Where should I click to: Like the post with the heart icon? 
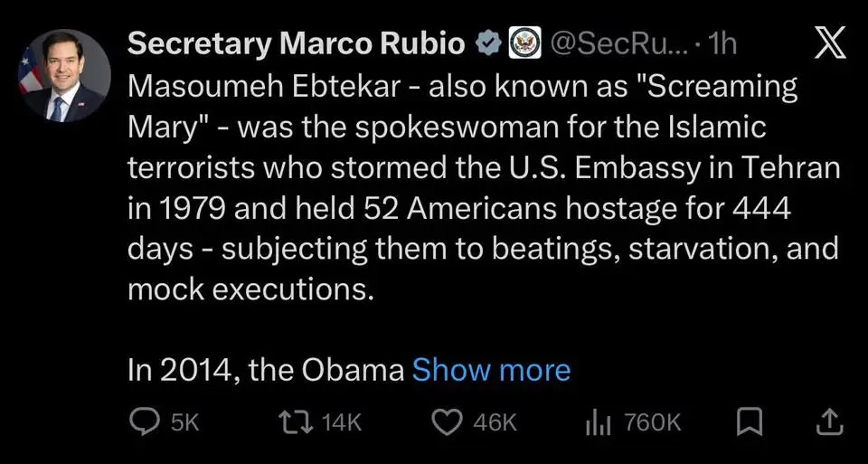click(447, 421)
